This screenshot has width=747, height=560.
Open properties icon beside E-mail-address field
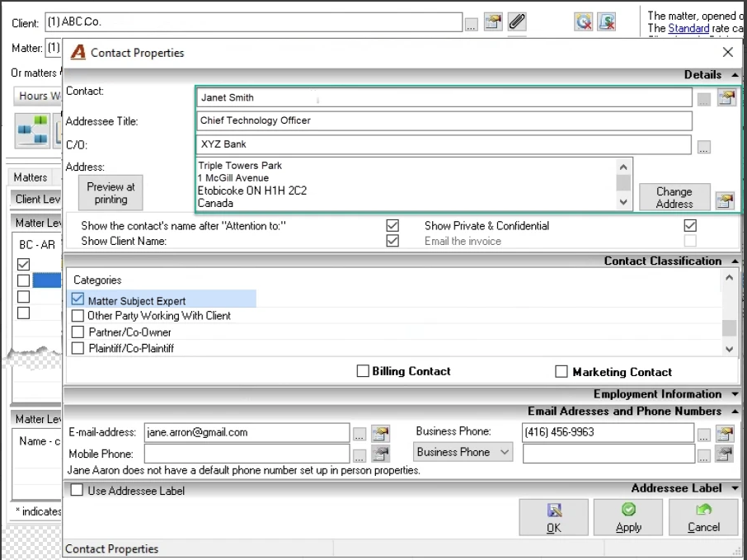[x=381, y=433]
